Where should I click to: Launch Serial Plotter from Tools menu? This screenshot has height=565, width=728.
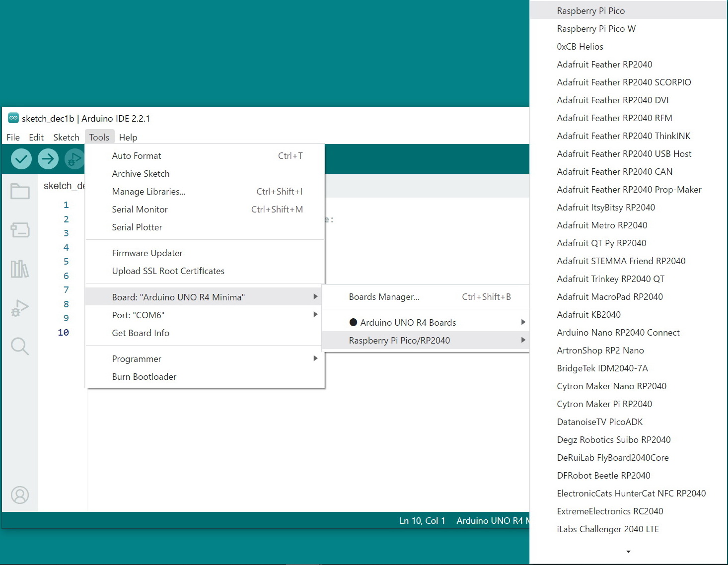pos(205,227)
